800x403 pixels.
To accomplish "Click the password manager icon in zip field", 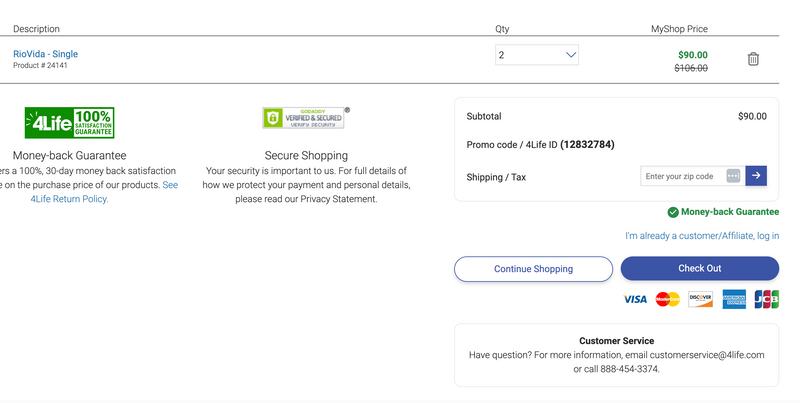I will [x=733, y=176].
